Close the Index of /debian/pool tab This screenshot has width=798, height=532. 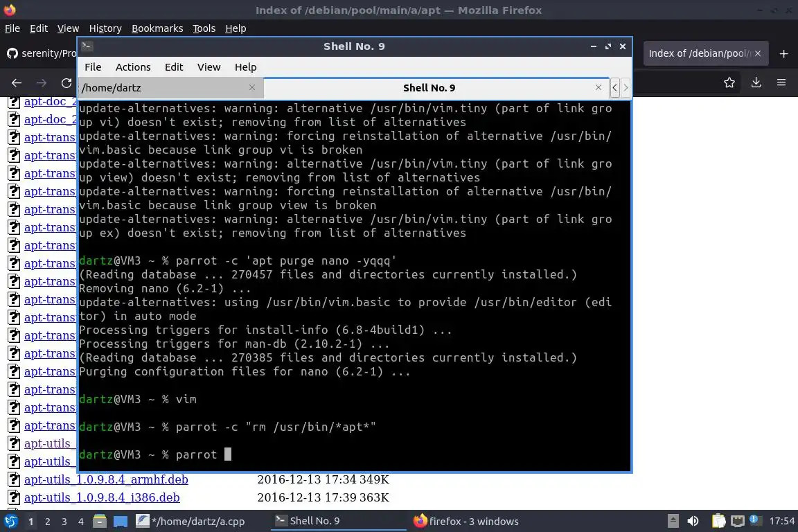(x=758, y=53)
